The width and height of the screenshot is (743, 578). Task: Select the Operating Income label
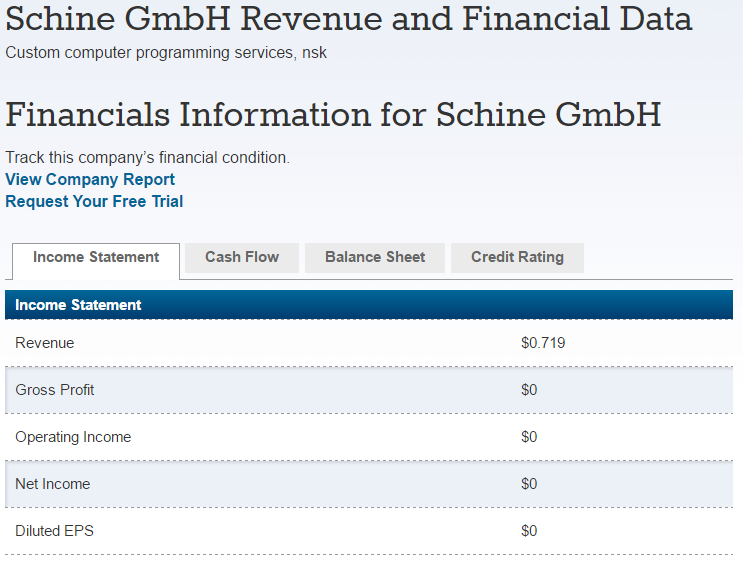coord(73,437)
